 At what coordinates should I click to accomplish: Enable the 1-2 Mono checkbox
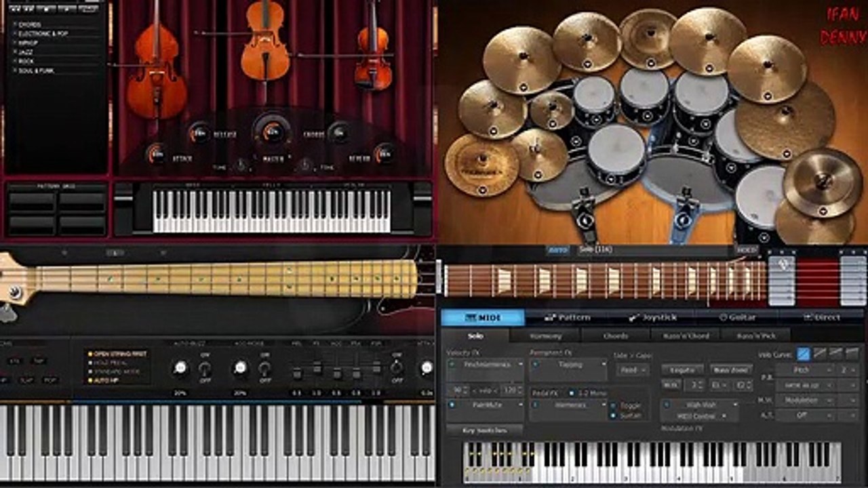pos(573,393)
